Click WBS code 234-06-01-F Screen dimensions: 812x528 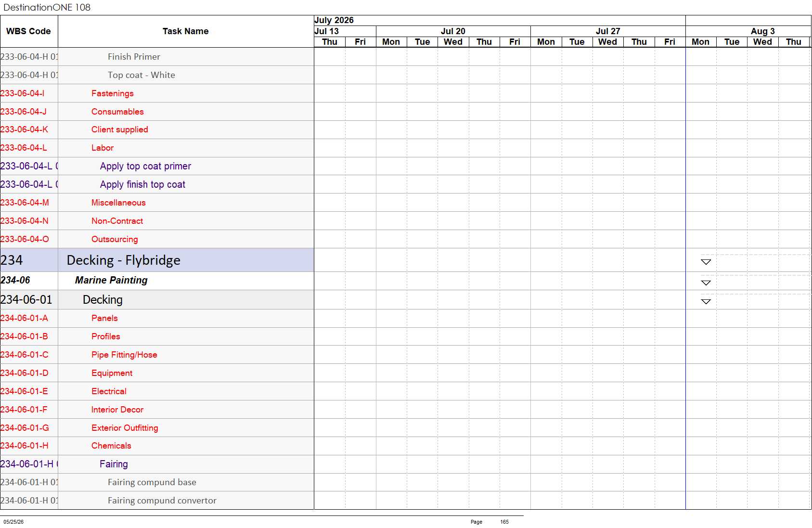24,410
